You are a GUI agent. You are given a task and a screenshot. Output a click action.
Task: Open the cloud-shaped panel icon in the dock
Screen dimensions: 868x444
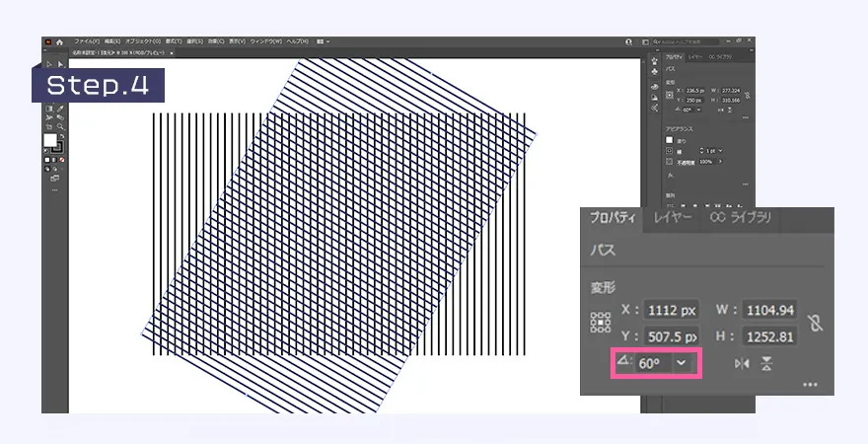[655, 87]
